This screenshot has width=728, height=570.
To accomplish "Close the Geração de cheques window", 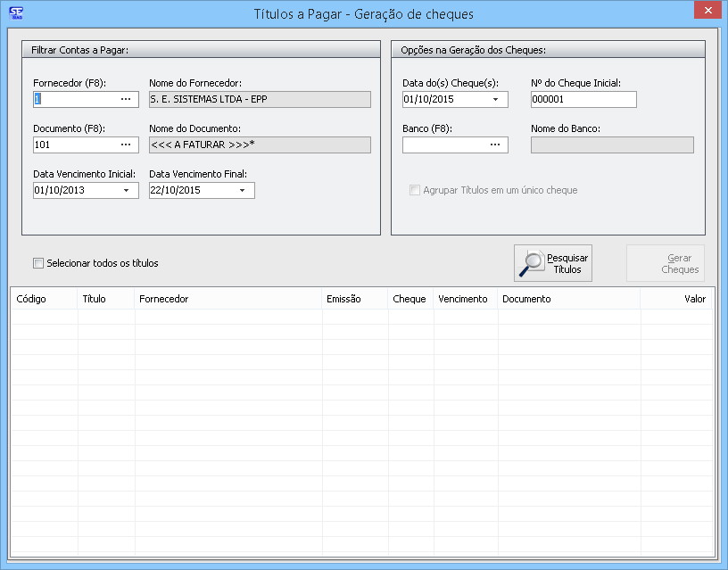I will [x=707, y=11].
